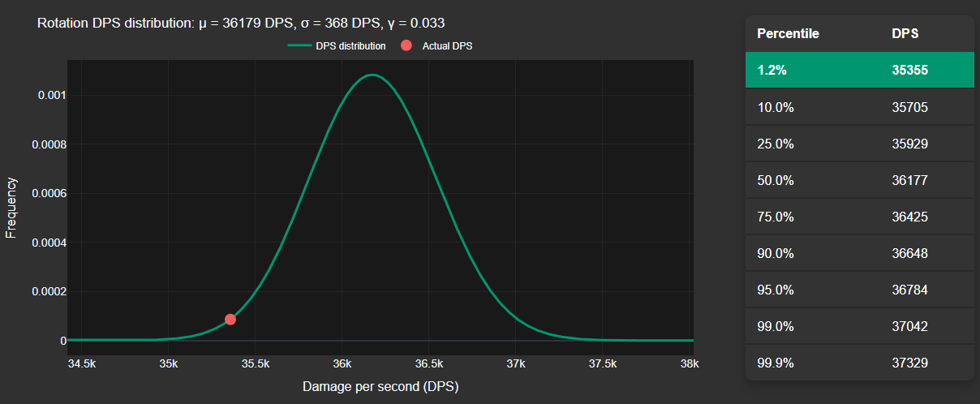This screenshot has width=980, height=404.
Task: Select the 99.0% percentile cell
Action: 775,326
